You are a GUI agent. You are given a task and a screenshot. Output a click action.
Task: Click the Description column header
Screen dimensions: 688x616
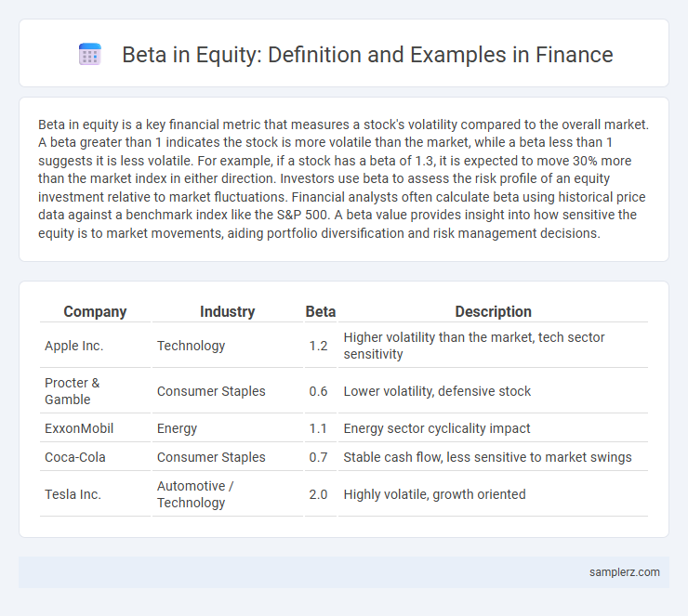pos(493,311)
